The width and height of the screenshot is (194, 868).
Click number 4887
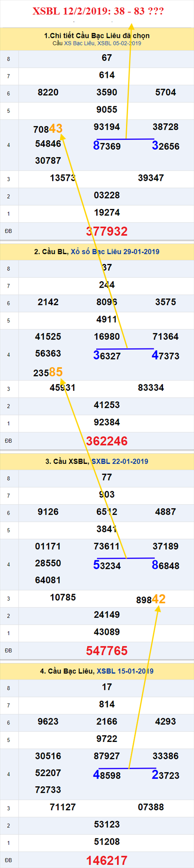pos(166,512)
